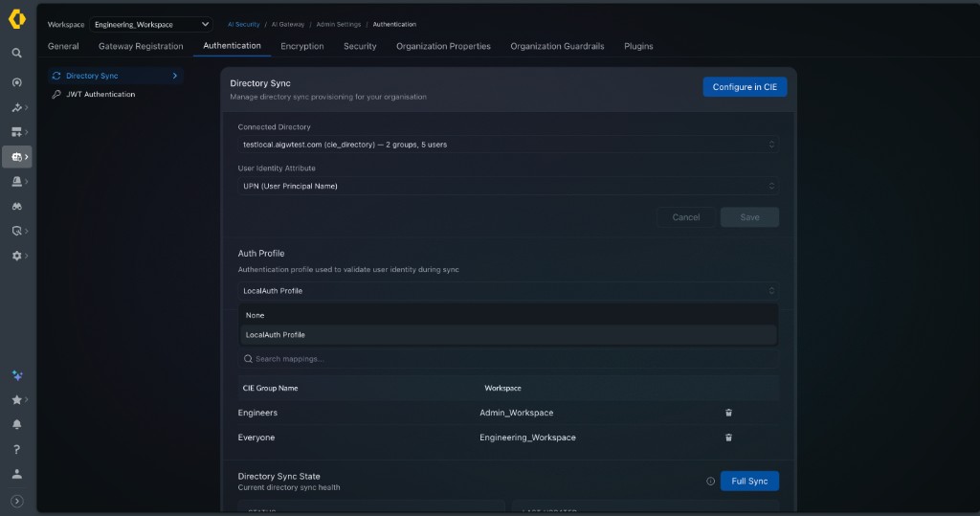This screenshot has height=516, width=980.
Task: Click the Engineers group name cell
Action: (257, 413)
